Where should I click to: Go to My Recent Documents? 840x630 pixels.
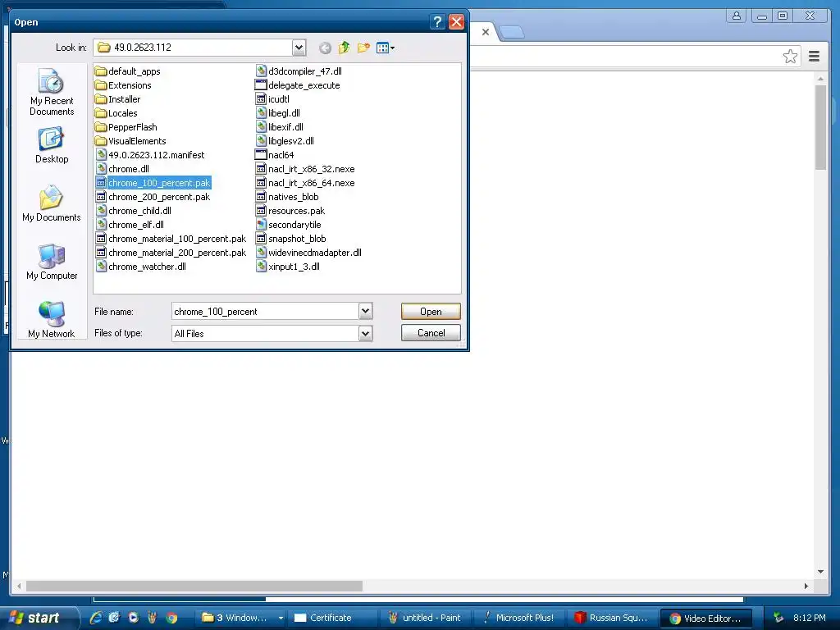pos(52,92)
